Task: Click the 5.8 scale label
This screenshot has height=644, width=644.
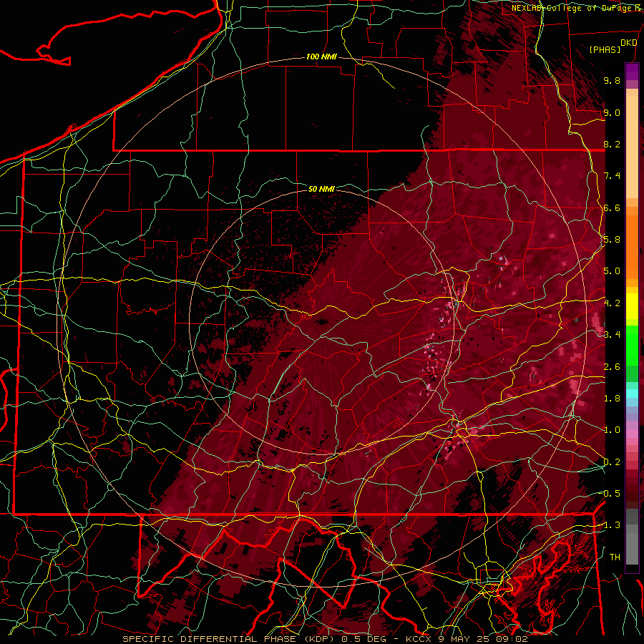Action: tap(612, 240)
